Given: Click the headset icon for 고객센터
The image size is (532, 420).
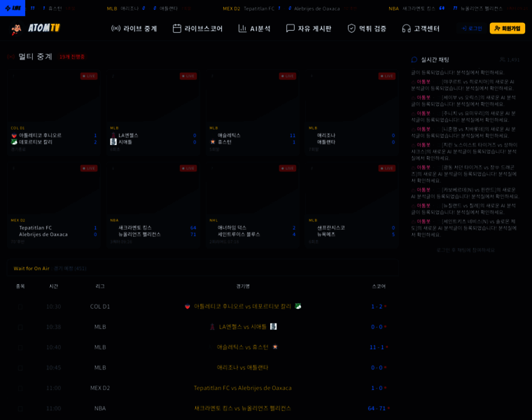Looking at the screenshot, I should click(x=406, y=29).
